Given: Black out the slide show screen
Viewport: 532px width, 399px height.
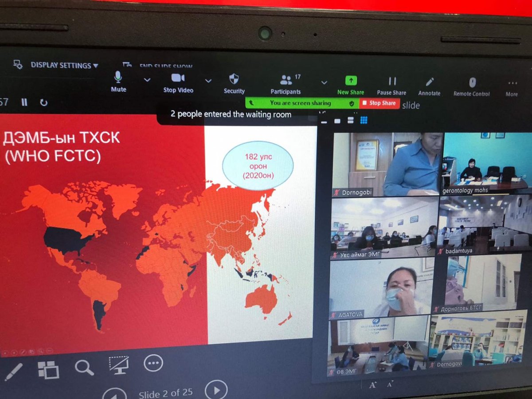Looking at the screenshot, I should pos(119,365).
